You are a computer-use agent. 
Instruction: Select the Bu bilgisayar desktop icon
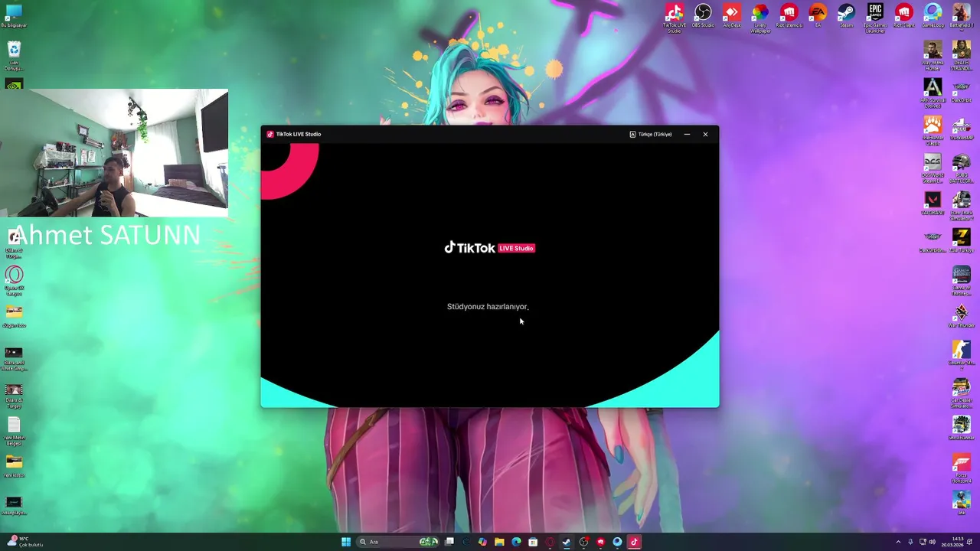(14, 15)
